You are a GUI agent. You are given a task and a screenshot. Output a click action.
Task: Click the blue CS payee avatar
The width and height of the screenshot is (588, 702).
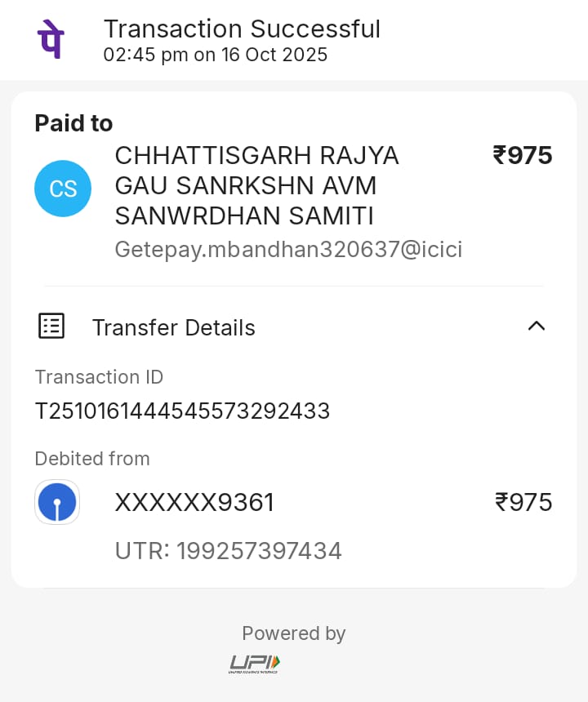(x=63, y=189)
